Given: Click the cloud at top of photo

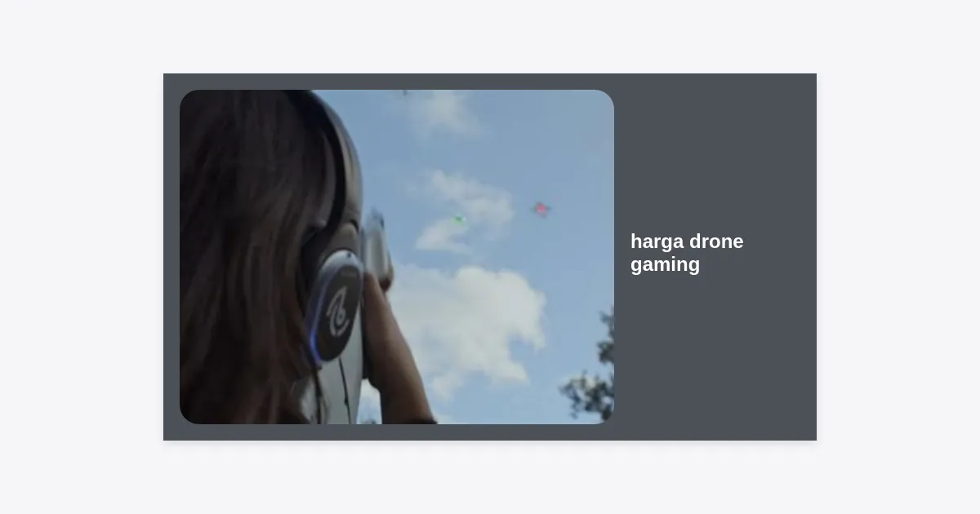Looking at the screenshot, I should [x=445, y=110].
